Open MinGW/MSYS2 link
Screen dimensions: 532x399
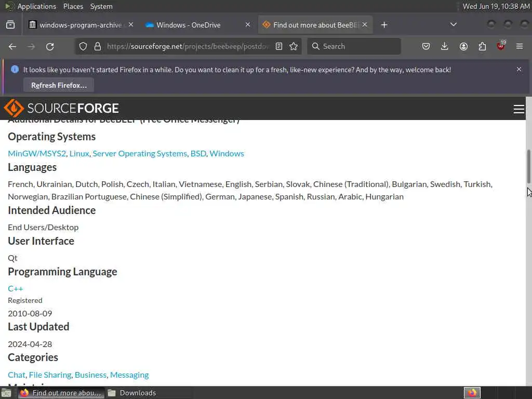[37, 154]
